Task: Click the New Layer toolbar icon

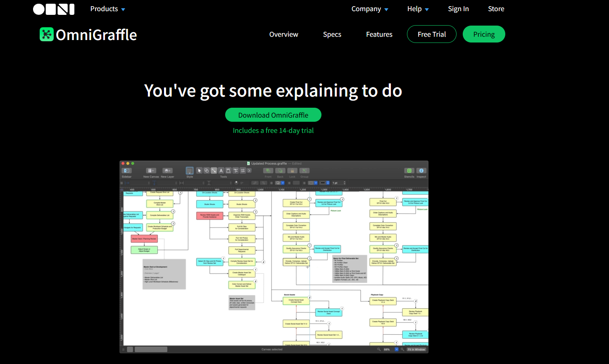Action: click(x=168, y=170)
